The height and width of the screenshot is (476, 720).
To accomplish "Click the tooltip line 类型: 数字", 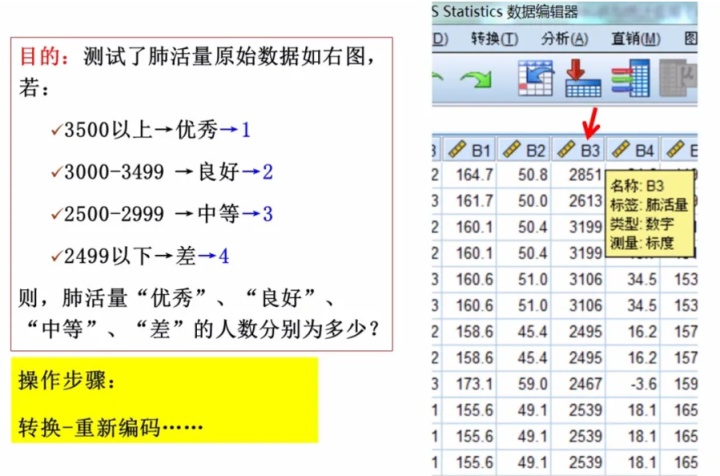I will [x=641, y=224].
